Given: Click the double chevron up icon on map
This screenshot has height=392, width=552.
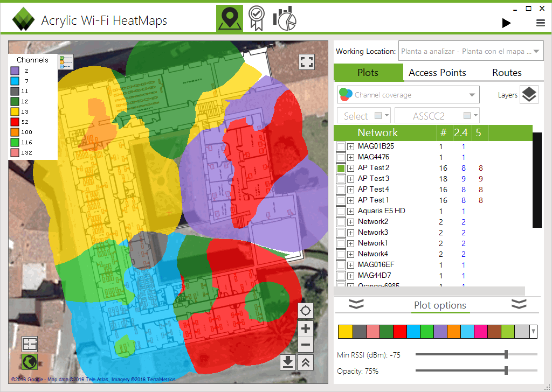Looking at the screenshot, I should click(306, 362).
